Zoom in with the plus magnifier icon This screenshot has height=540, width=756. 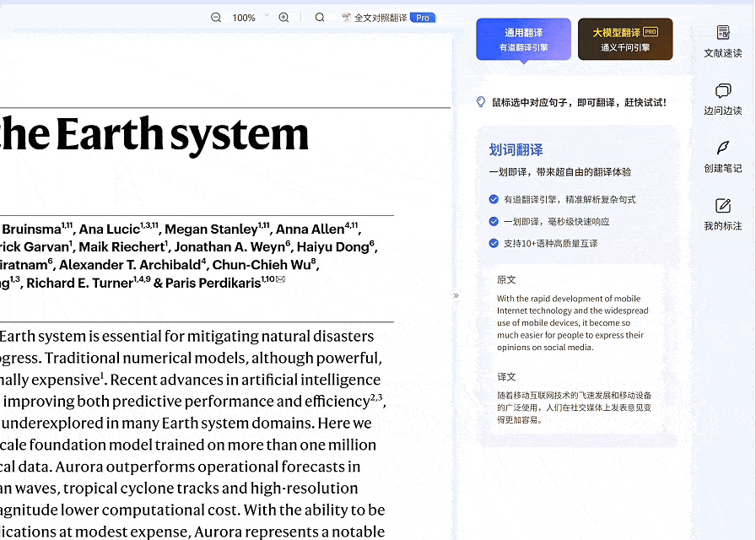284,18
